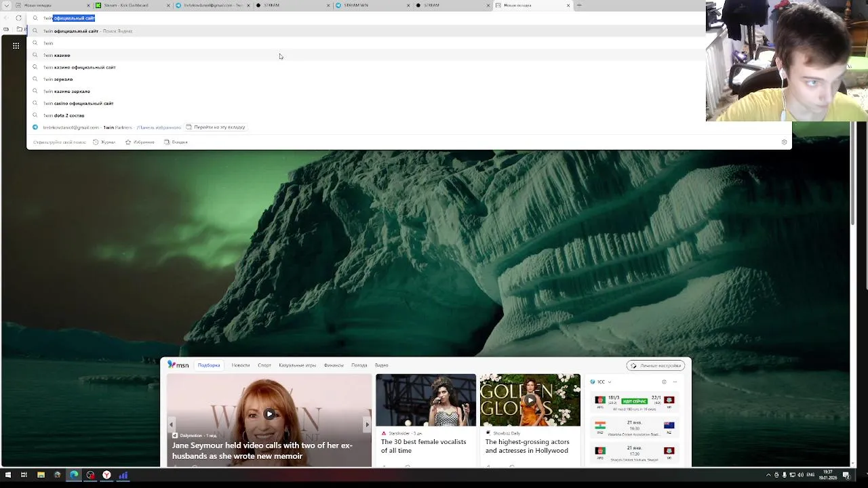Open the tab actions menu arrow

(x=7, y=5)
